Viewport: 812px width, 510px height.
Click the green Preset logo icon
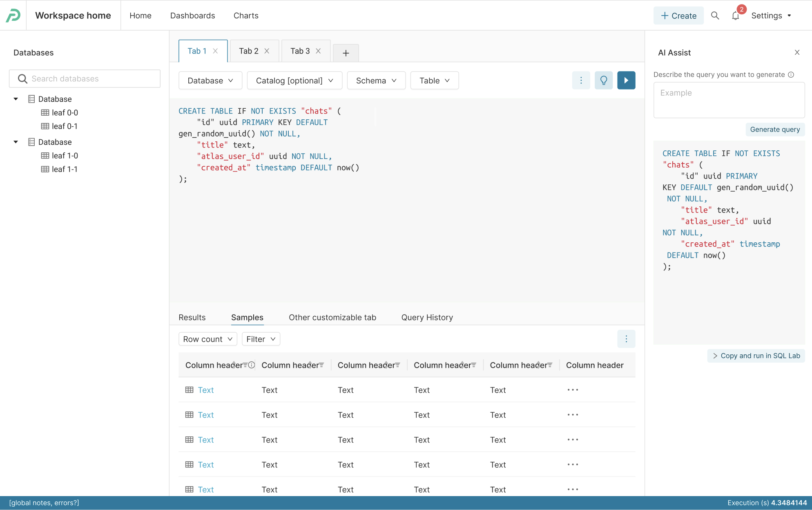click(x=13, y=16)
